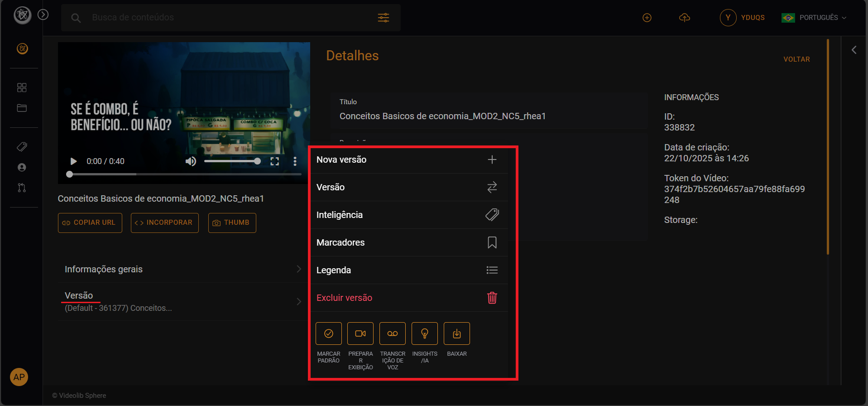Click the ID value 338832
Screen dimensions: 868x406
[x=679, y=128]
